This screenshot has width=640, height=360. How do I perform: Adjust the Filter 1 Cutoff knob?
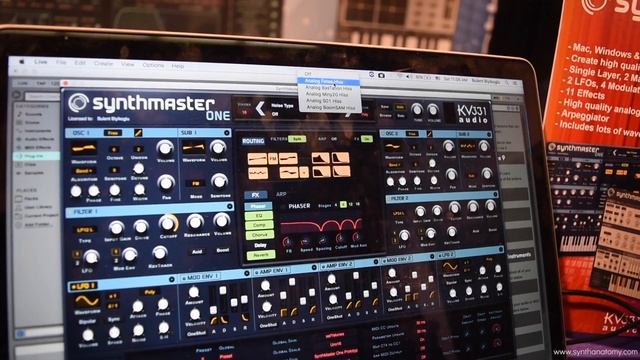pyautogui.click(x=168, y=223)
